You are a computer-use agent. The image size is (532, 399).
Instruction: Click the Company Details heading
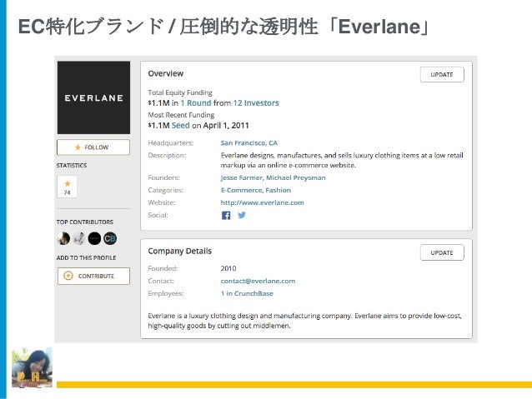click(x=180, y=252)
